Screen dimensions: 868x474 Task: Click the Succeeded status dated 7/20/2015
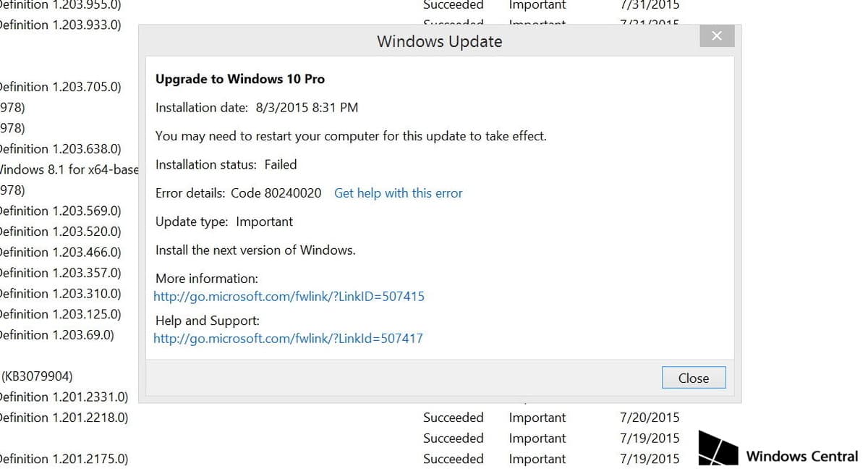[x=453, y=418]
